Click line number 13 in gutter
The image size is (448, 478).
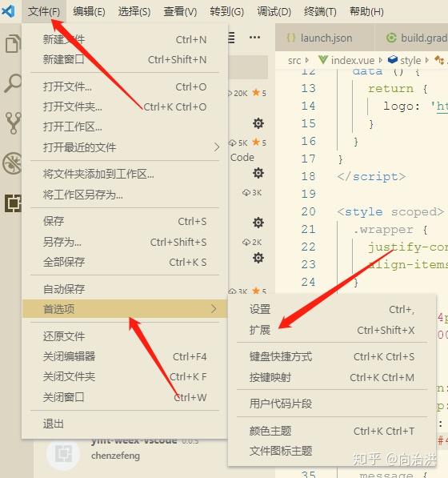coord(308,88)
